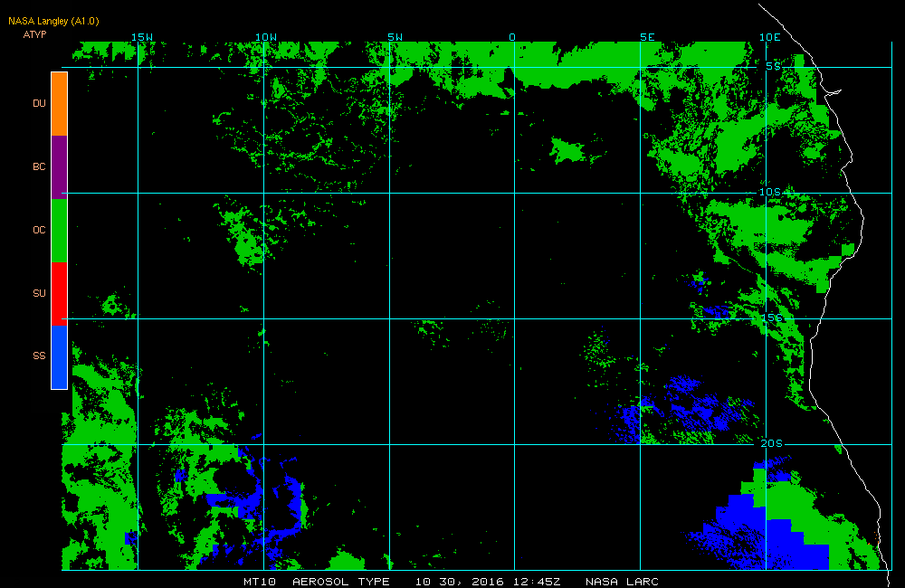This screenshot has width=905, height=588.
Task: Click the 12:45Z time caption
Action: tap(535, 582)
